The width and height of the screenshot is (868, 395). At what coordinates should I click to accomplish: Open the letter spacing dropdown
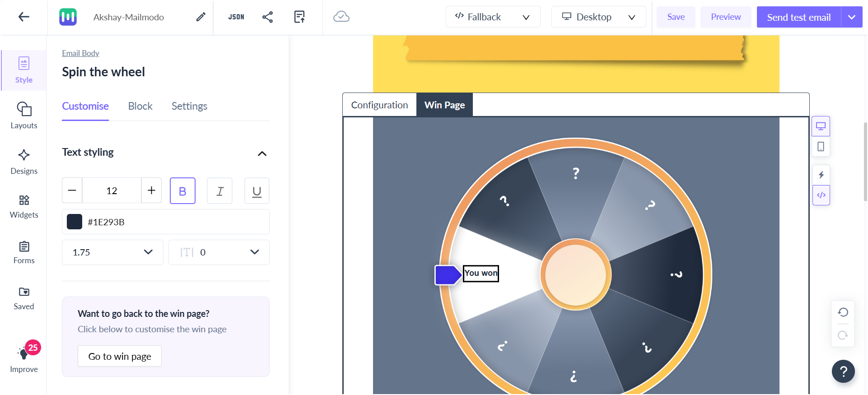tap(219, 252)
